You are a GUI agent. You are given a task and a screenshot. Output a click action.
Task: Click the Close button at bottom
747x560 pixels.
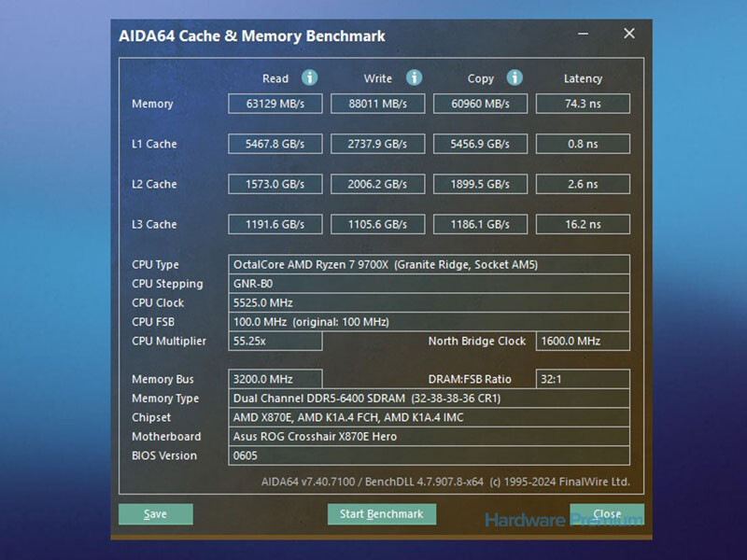[x=607, y=514]
